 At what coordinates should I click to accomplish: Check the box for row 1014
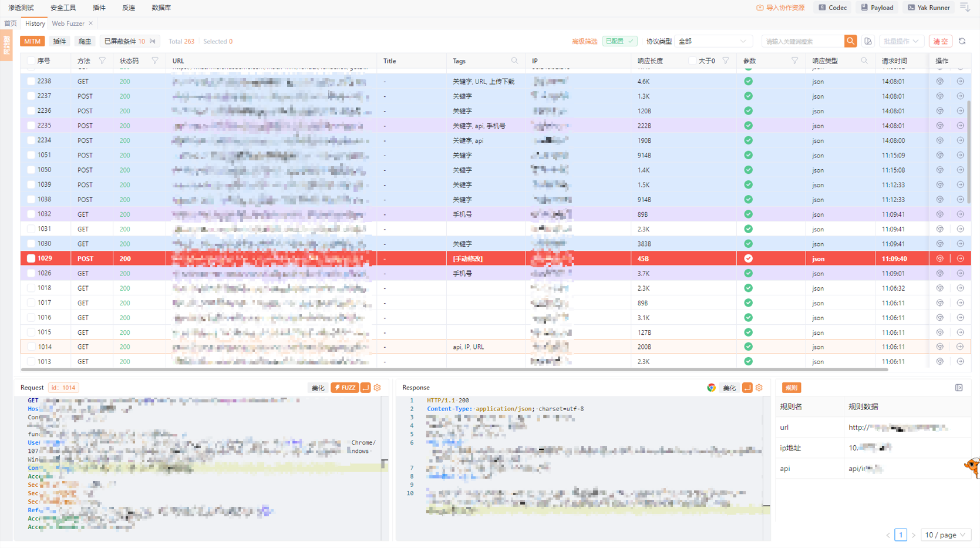pyautogui.click(x=31, y=347)
